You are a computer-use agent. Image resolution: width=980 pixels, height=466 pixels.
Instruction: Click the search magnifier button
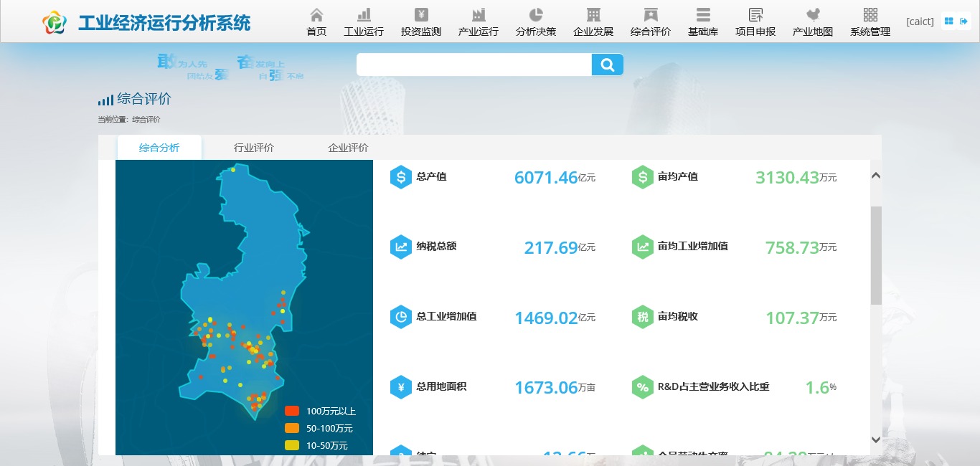click(x=608, y=65)
